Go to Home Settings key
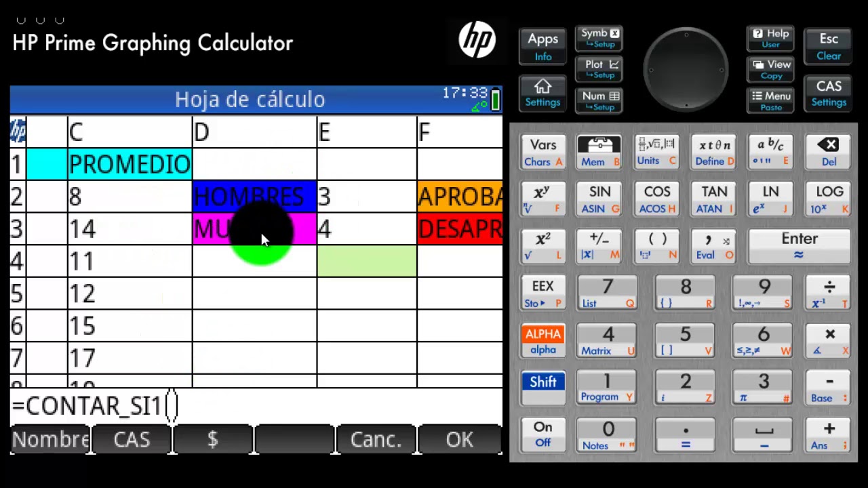 coord(542,93)
